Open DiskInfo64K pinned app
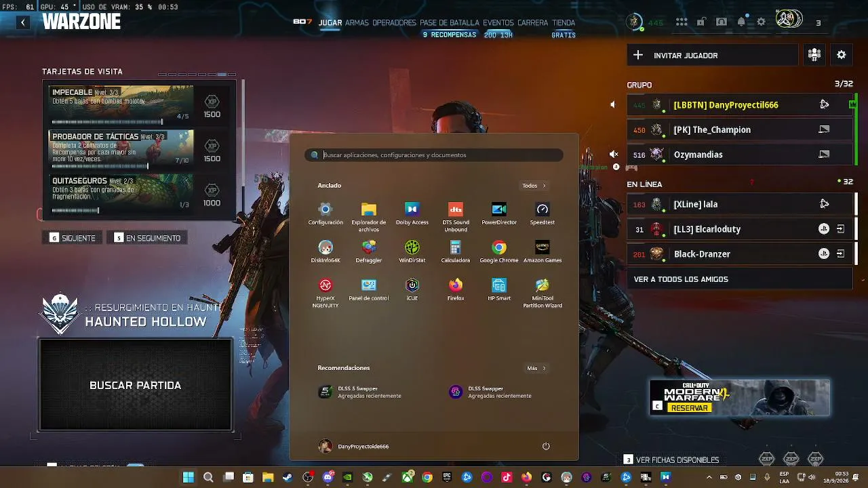This screenshot has height=488, width=868. click(x=325, y=251)
